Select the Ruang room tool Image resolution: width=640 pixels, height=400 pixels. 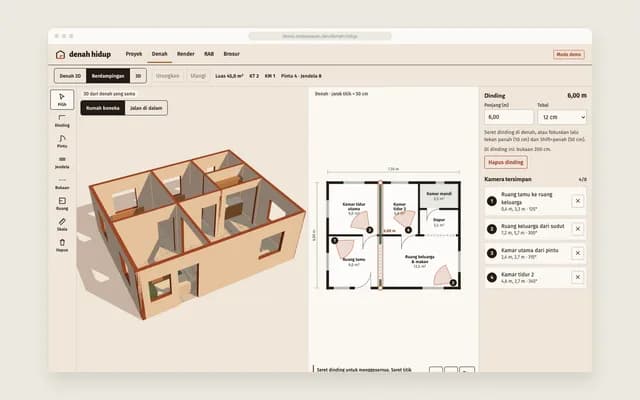62,204
